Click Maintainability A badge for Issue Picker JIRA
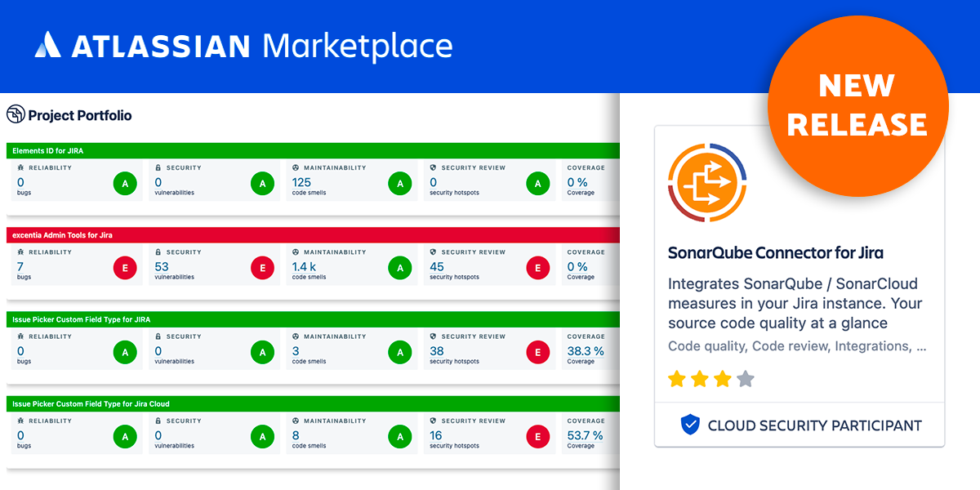The width and height of the screenshot is (980, 490). click(x=400, y=353)
